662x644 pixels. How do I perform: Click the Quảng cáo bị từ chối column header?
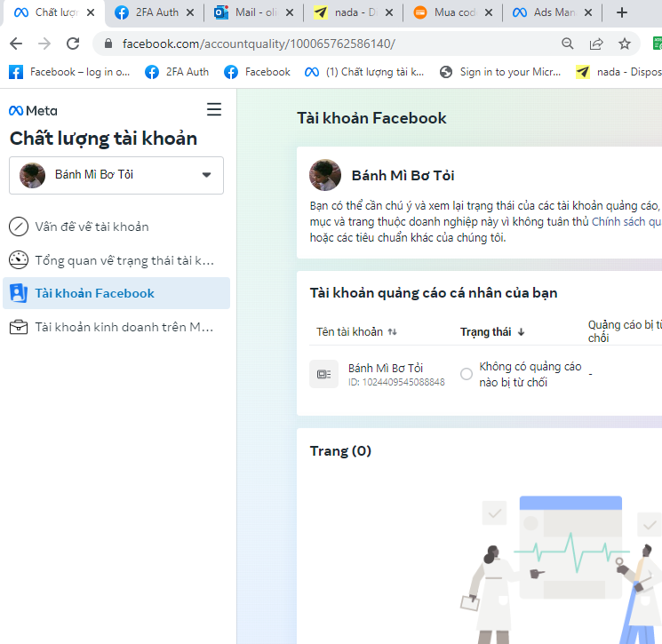(625, 331)
